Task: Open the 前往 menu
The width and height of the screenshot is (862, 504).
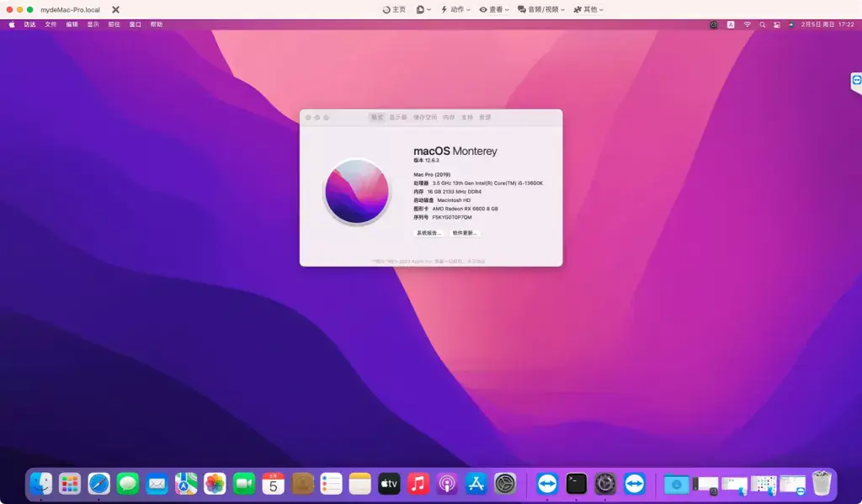Action: pos(114,24)
